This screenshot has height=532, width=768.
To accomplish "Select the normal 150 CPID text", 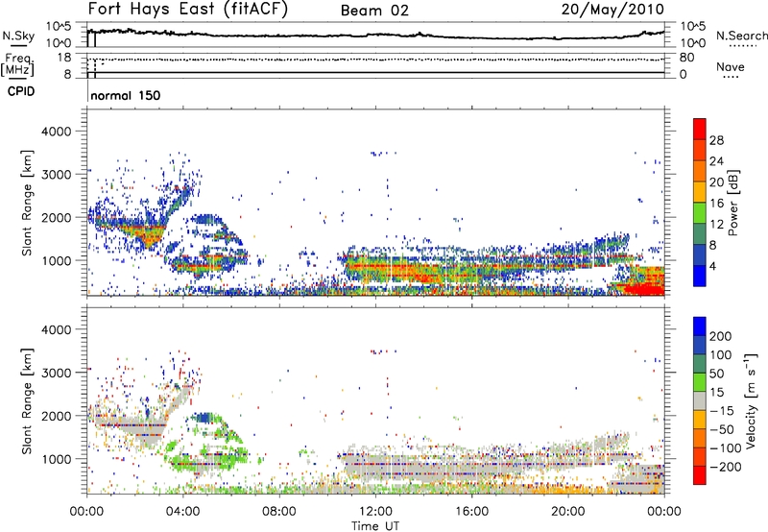I will tap(126, 95).
